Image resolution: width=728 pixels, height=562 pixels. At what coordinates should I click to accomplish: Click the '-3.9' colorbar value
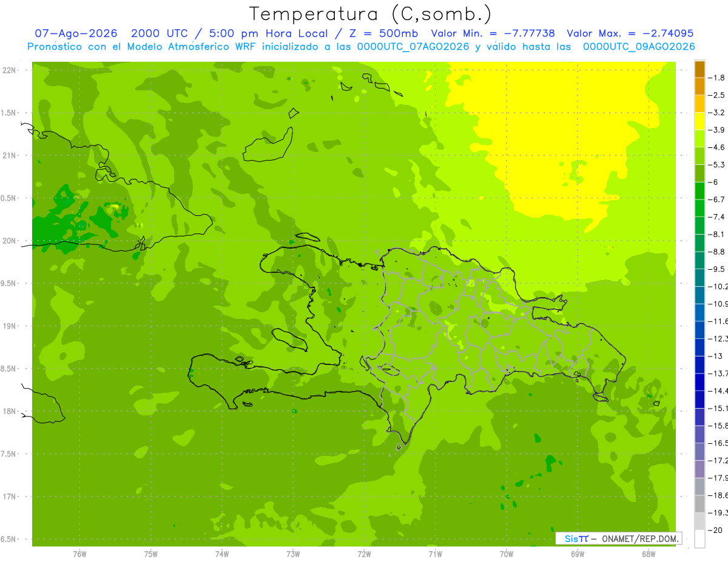(717, 130)
